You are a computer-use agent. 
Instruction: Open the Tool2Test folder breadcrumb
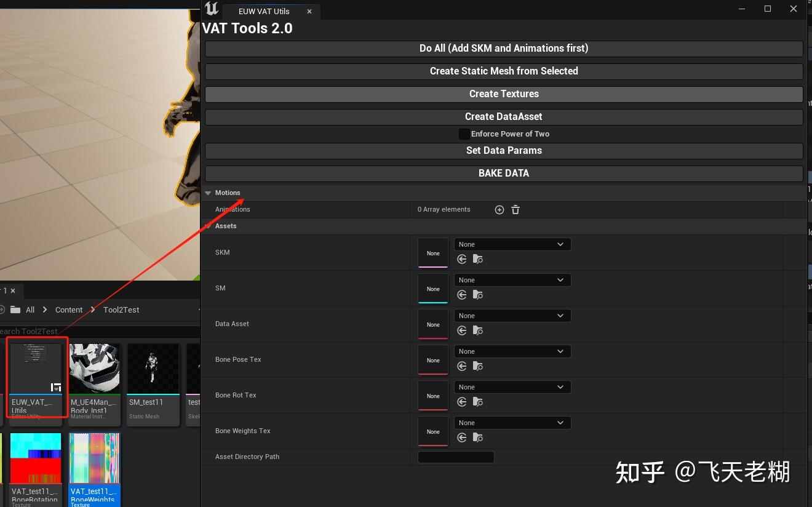pos(121,309)
